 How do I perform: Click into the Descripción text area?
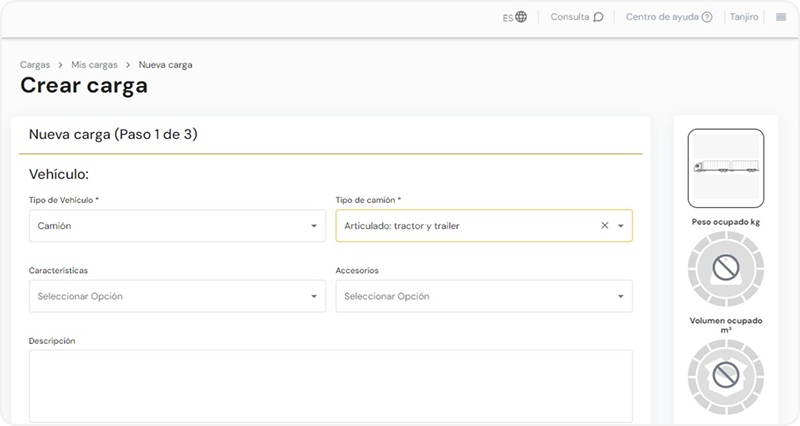330,385
